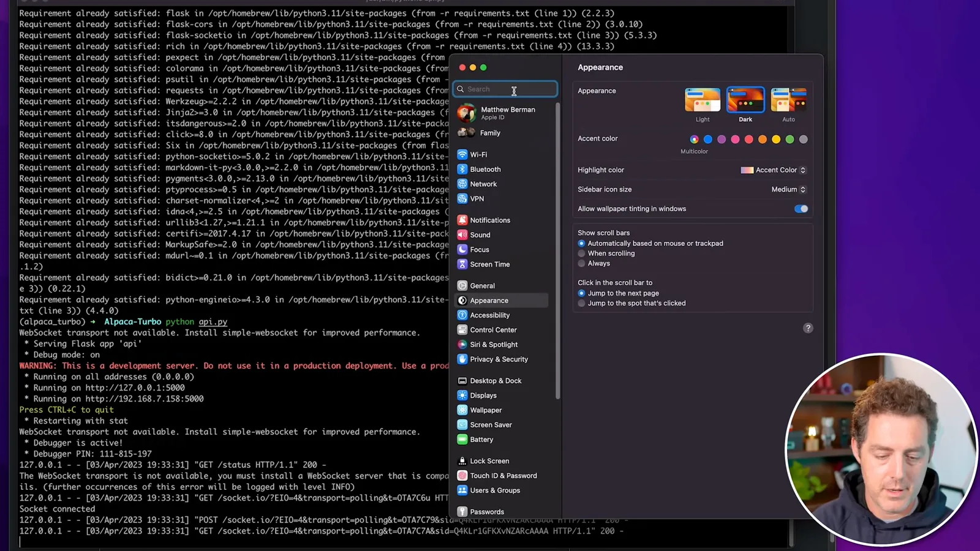Open the Displays icon
The height and width of the screenshot is (551, 980).
coord(462,395)
